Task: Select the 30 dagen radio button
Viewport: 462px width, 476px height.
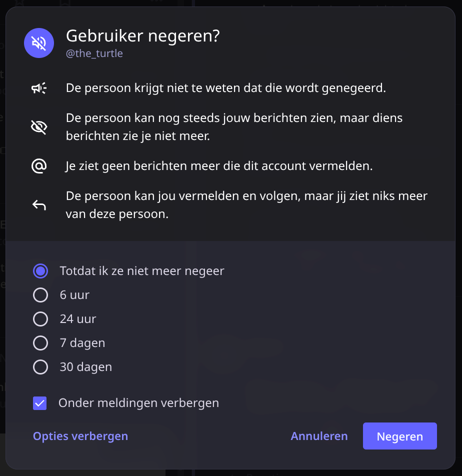Action: tap(40, 367)
